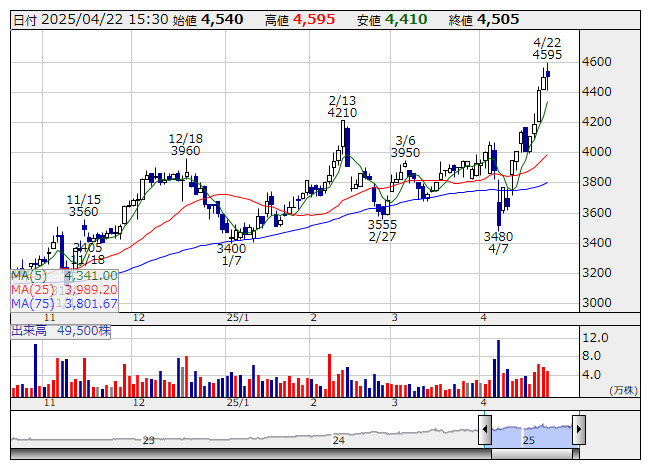Click the 日付 2025/04/22 15:30 timestamp

click(x=91, y=20)
